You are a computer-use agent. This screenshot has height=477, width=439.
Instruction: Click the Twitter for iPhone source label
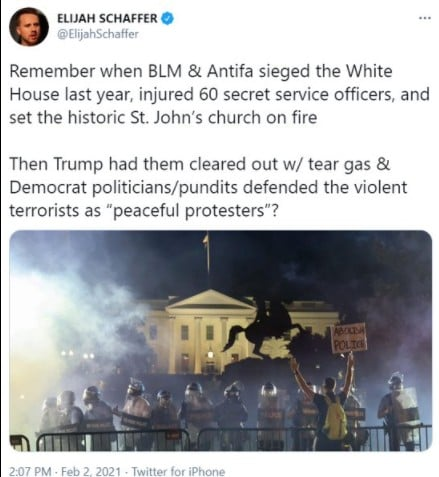tap(178, 471)
